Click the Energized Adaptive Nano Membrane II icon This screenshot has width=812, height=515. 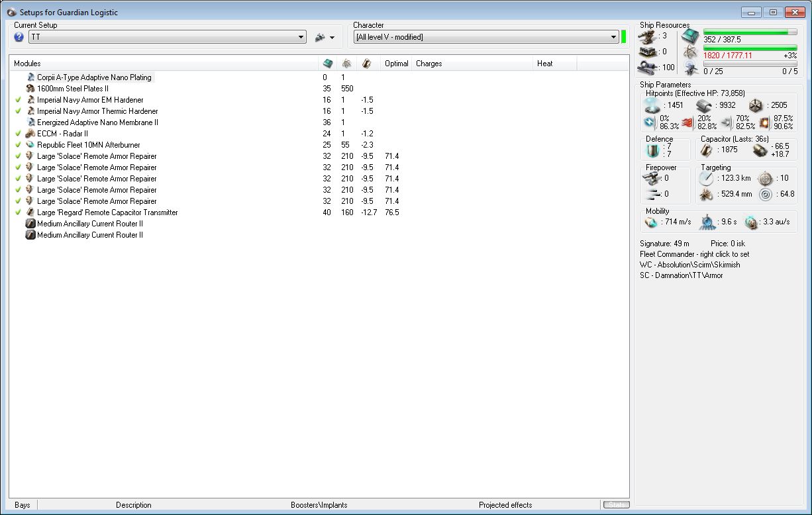(x=30, y=122)
